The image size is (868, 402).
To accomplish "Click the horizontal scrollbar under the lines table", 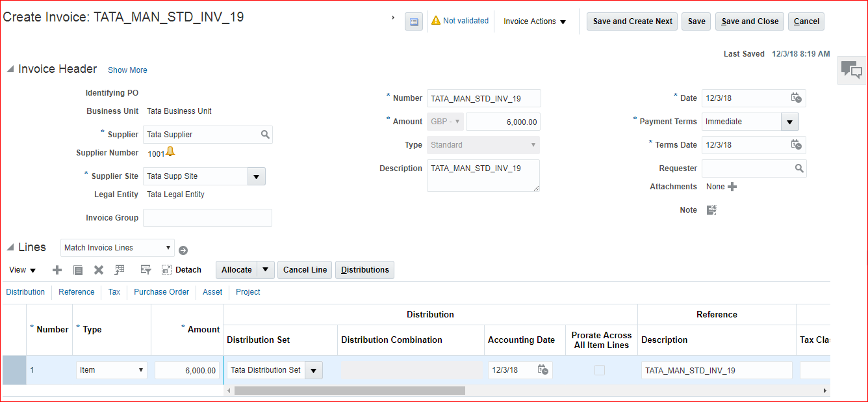I will click(x=350, y=390).
